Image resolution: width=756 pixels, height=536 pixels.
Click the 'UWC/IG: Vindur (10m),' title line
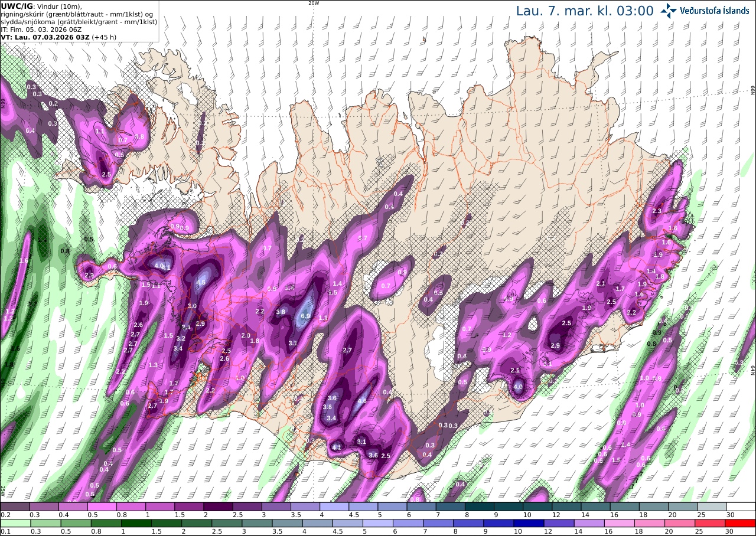(41, 6)
